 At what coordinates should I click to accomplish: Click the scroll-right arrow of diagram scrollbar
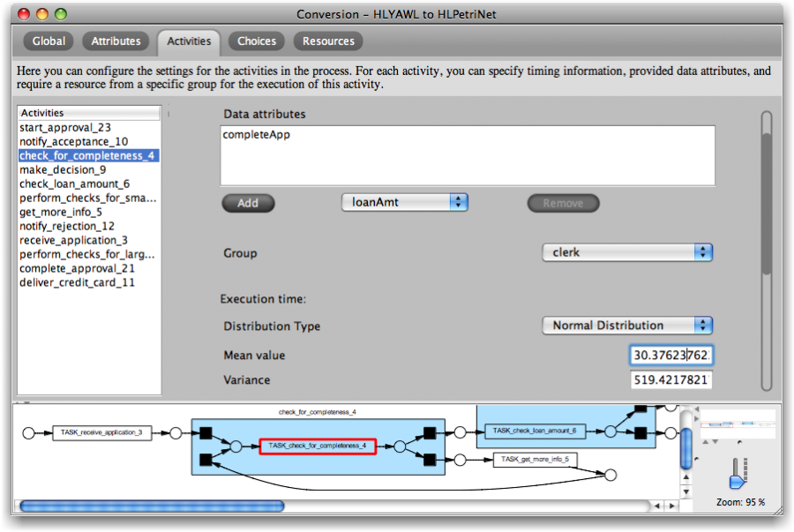[x=671, y=506]
